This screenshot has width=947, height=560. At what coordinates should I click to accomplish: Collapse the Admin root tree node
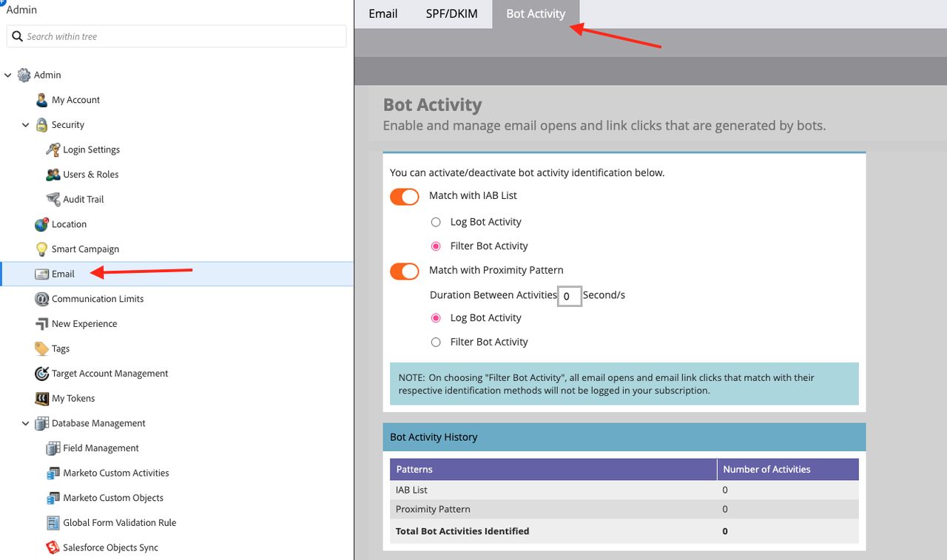click(x=9, y=75)
